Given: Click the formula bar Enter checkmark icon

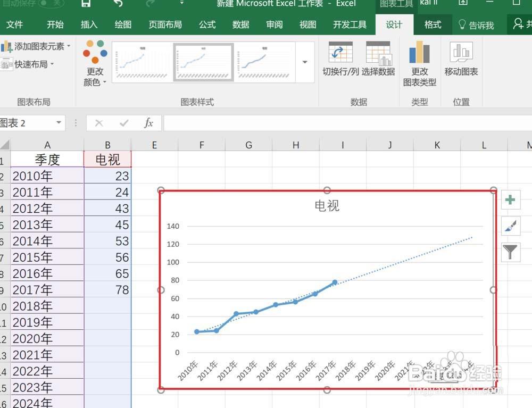Looking at the screenshot, I should [124, 123].
